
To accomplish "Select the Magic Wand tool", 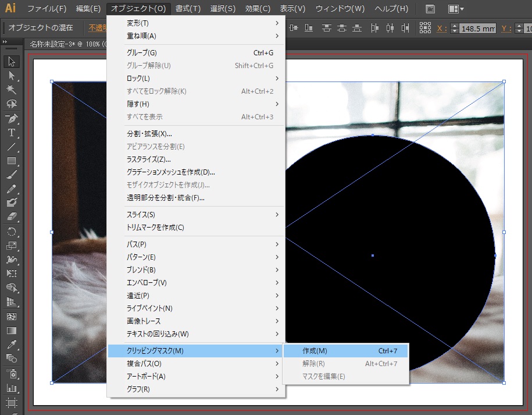I will point(11,90).
